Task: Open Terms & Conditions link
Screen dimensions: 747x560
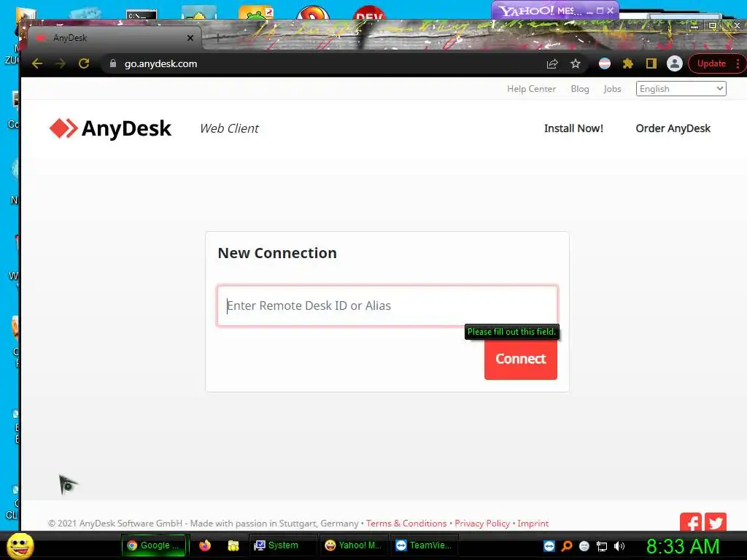Action: click(x=406, y=524)
